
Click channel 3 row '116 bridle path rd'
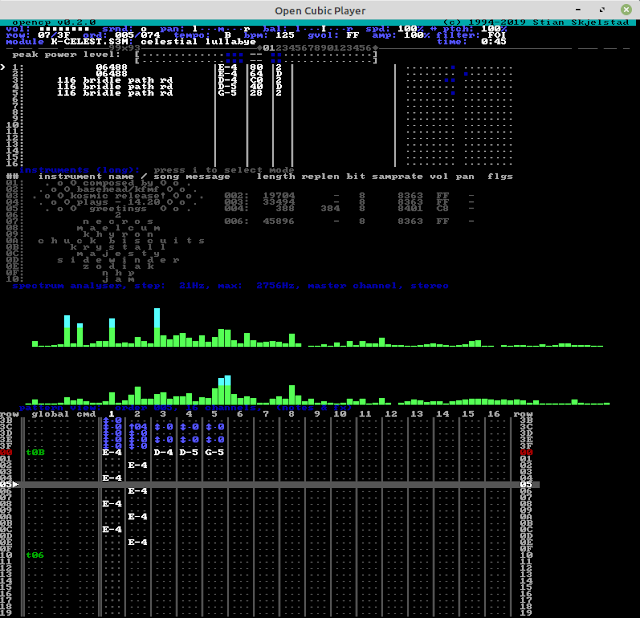point(115,80)
